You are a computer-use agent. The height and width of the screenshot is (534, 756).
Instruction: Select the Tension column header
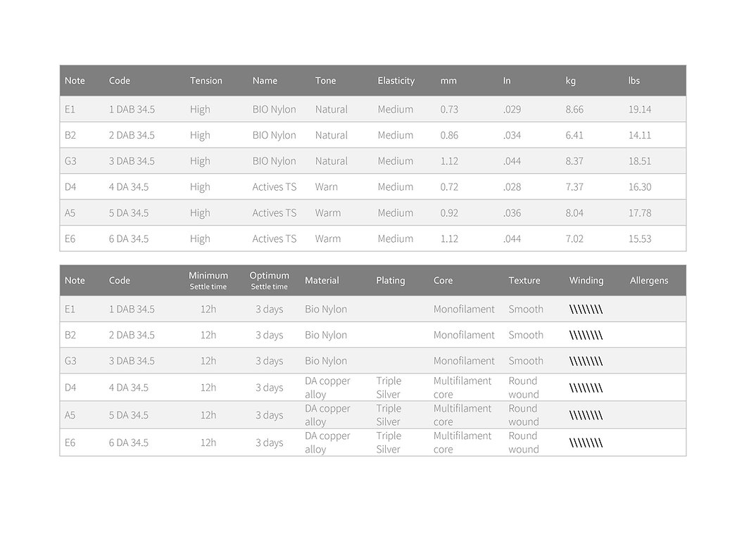coord(206,80)
